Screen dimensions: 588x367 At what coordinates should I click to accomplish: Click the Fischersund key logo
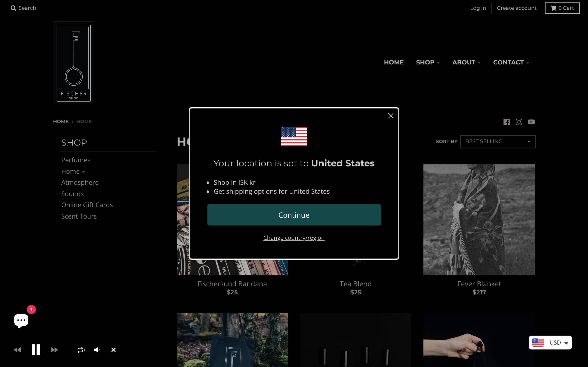point(74,63)
